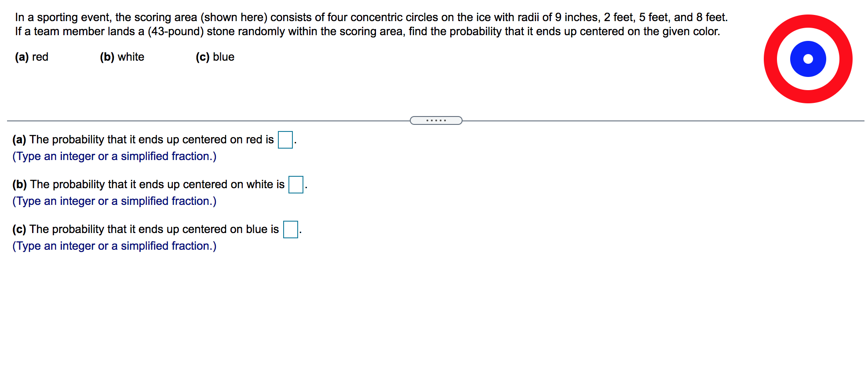868x379 pixels.
Task: Click the fraction hint under part (a)
Action: pyautogui.click(x=114, y=157)
